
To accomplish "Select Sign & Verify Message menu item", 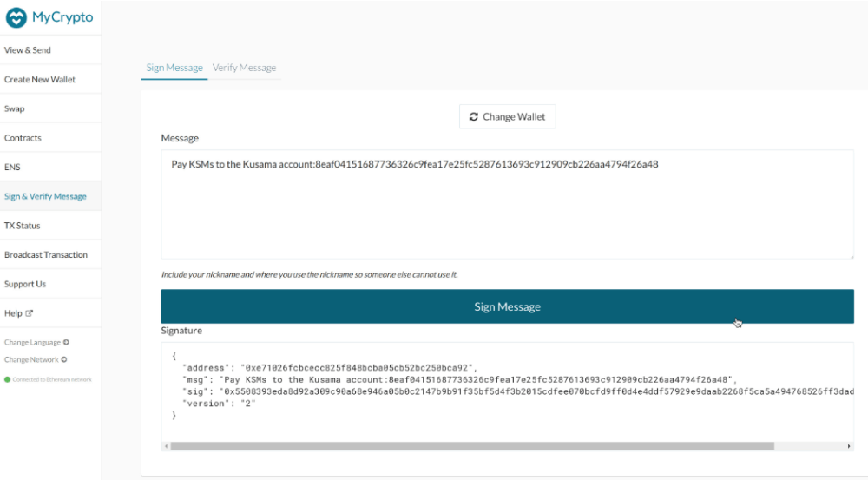I will click(50, 196).
